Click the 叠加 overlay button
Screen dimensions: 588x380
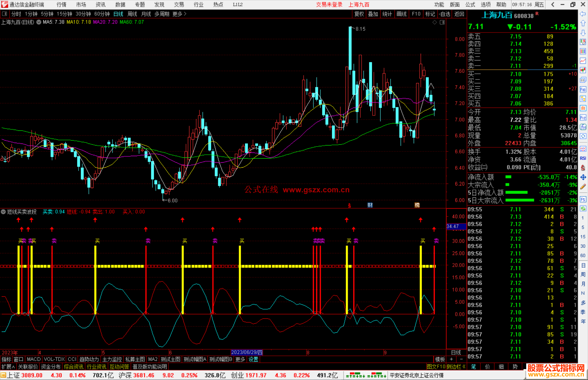point(373,14)
